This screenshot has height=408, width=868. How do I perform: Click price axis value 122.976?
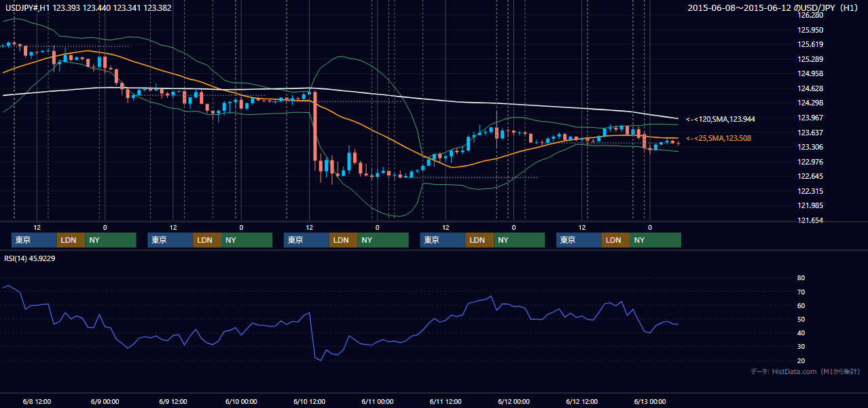pos(810,162)
